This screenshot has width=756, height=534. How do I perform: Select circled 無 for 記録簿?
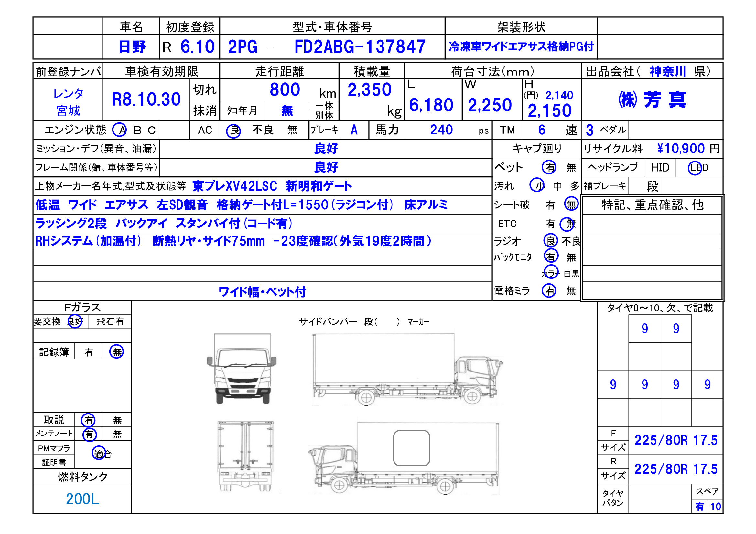(x=116, y=352)
